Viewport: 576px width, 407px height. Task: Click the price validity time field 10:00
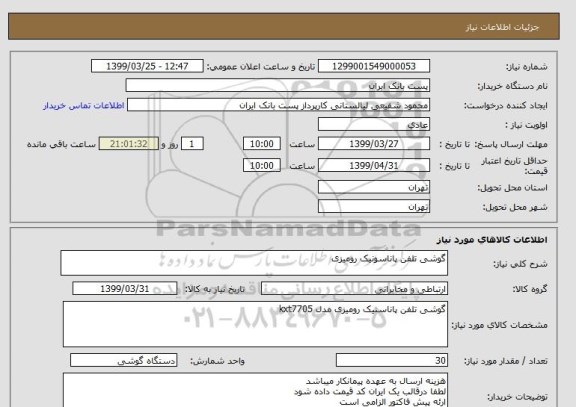262,165
